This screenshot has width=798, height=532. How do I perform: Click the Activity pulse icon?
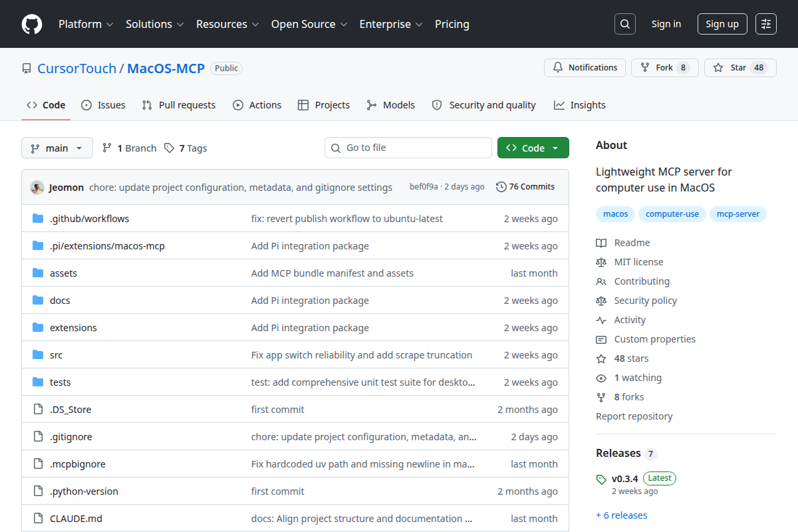coord(601,321)
